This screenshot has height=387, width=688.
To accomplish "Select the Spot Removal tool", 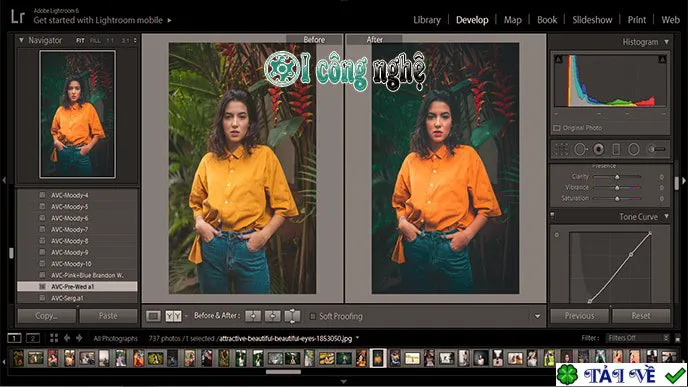I will coord(580,149).
